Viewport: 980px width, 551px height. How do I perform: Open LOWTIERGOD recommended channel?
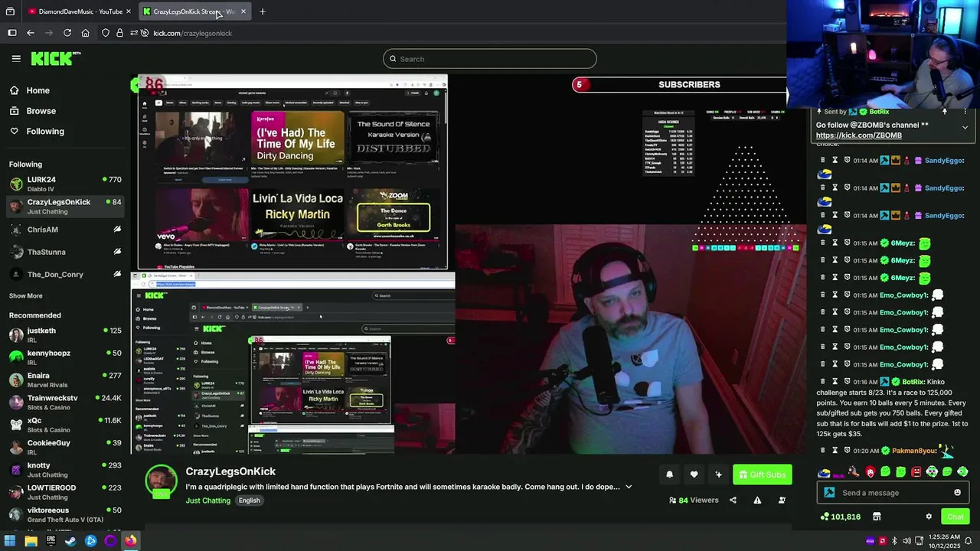tap(65, 492)
